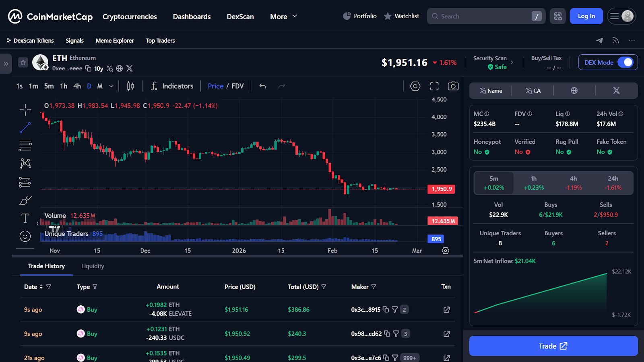Click the Trade button
This screenshot has height=362, width=644.
(553, 346)
